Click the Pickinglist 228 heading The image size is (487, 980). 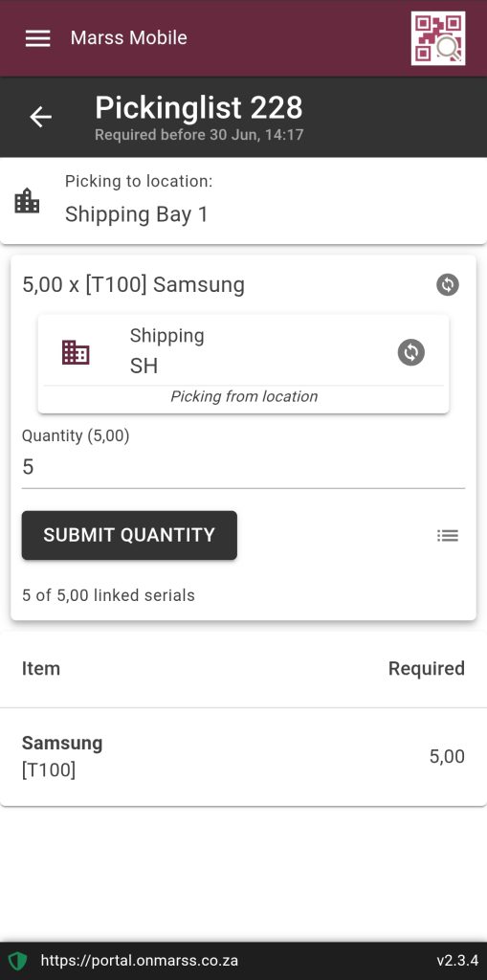click(199, 107)
